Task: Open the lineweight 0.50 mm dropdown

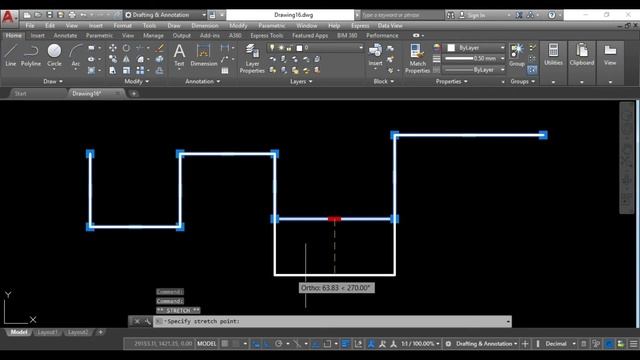Action: click(x=474, y=59)
